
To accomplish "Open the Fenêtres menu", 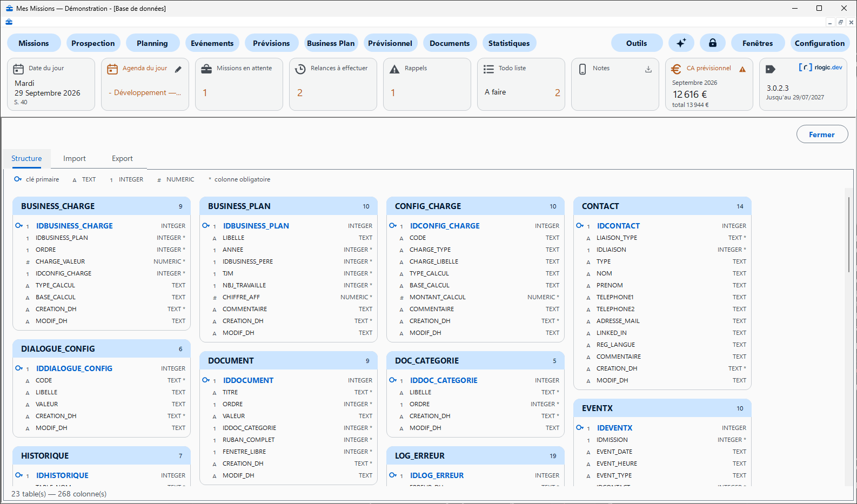I will tap(758, 43).
